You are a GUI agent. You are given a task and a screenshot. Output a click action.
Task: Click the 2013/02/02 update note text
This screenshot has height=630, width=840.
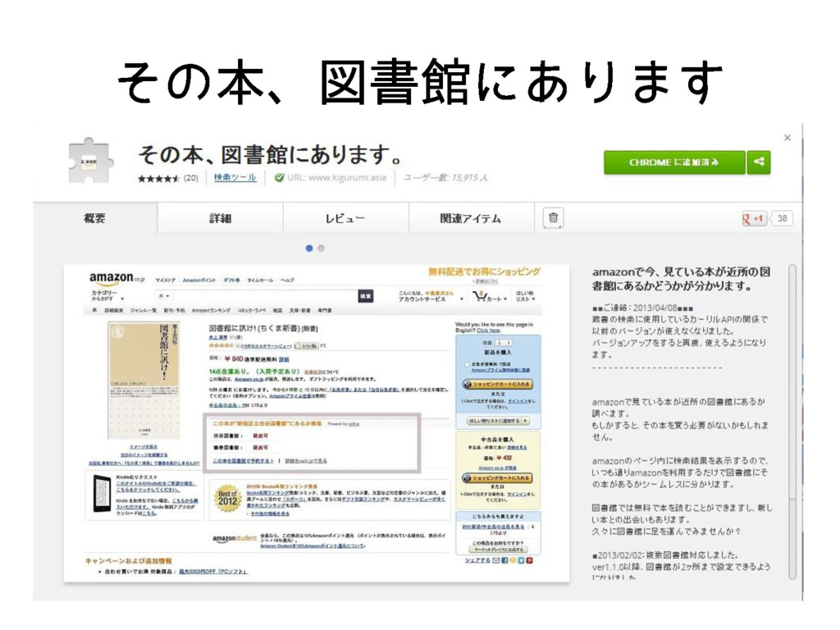[681, 567]
